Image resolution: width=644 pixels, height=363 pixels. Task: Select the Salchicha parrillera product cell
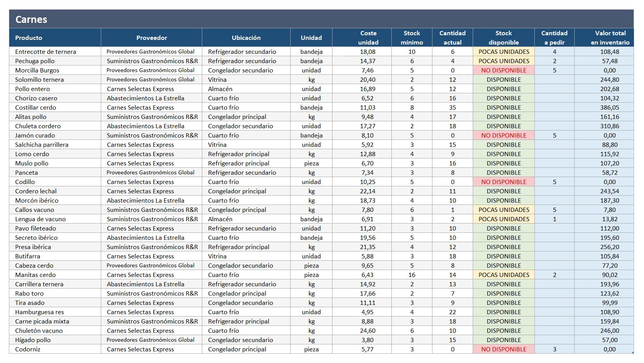coord(55,145)
